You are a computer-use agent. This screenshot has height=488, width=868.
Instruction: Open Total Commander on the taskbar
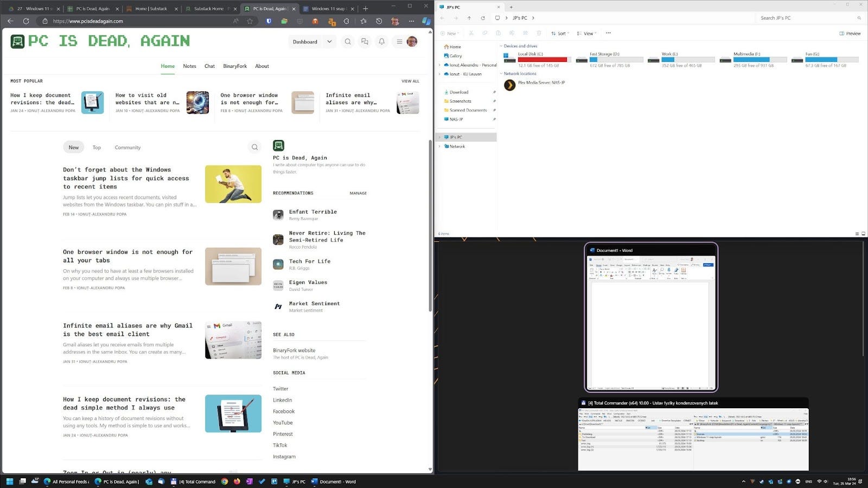click(x=193, y=481)
